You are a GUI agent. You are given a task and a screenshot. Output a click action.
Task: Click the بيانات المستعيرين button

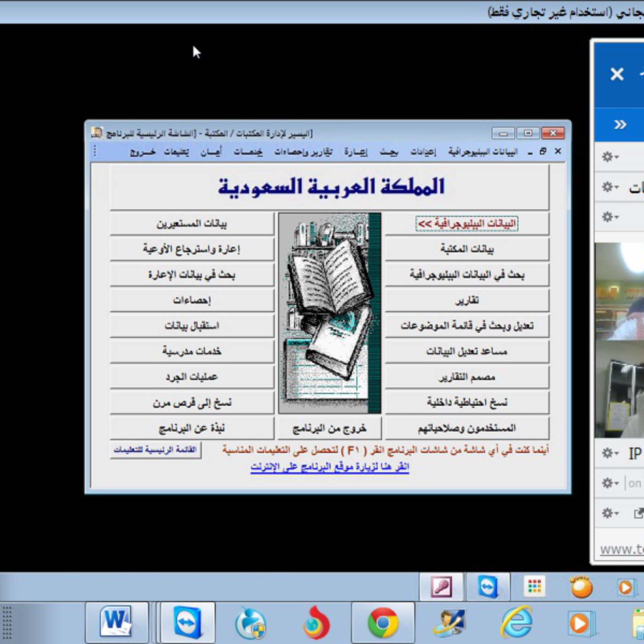point(192,224)
